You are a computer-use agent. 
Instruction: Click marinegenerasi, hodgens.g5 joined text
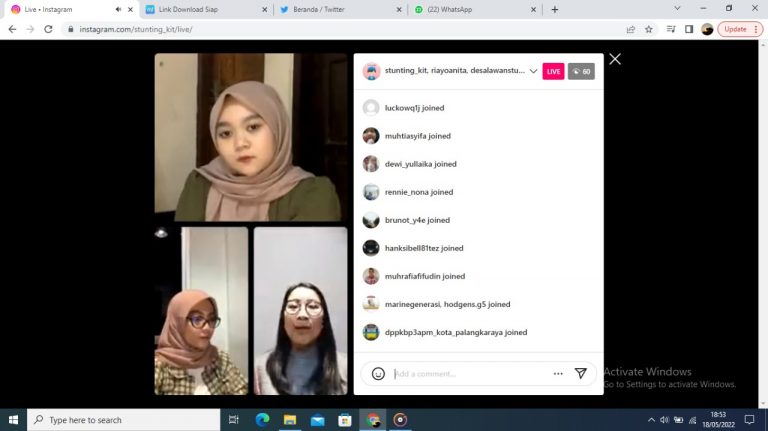point(448,304)
